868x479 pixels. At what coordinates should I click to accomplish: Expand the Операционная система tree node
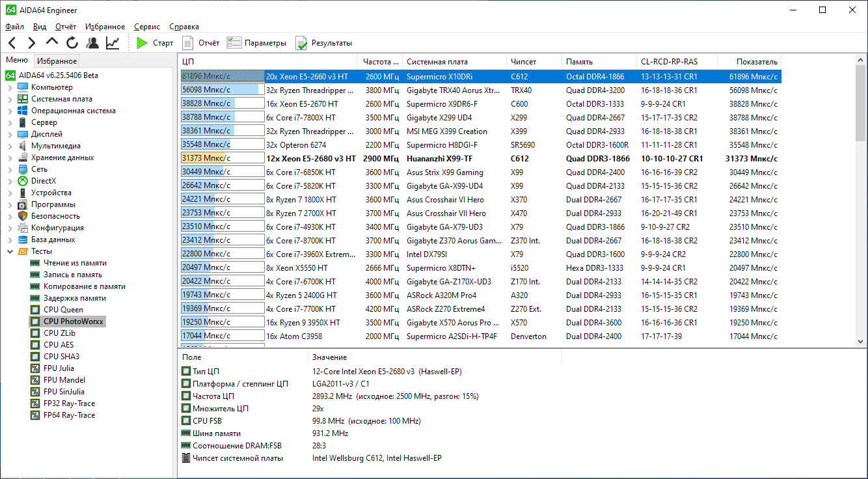click(x=10, y=111)
